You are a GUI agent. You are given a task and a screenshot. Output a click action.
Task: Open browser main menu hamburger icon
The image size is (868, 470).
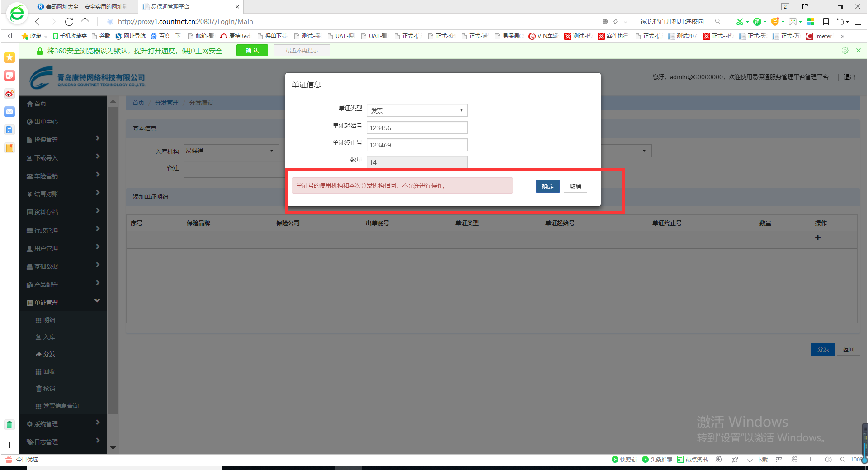point(858,22)
